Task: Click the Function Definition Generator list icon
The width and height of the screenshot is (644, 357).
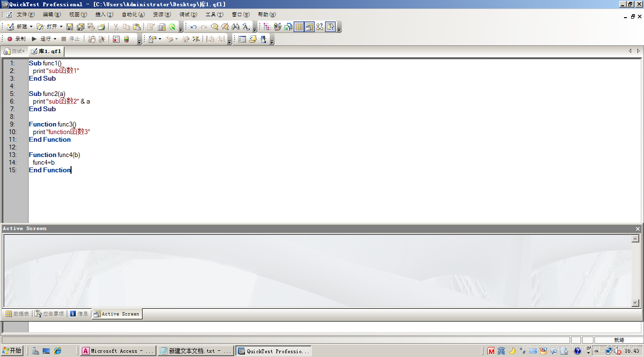Action: (x=242, y=39)
